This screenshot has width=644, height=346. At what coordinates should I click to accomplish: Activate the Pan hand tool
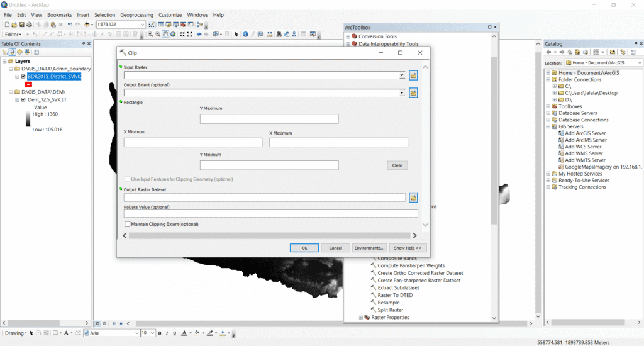pos(165,35)
